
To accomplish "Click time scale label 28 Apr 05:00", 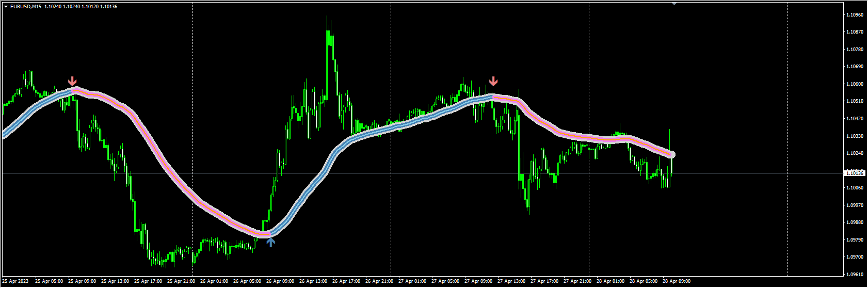I will pyautogui.click(x=644, y=281).
